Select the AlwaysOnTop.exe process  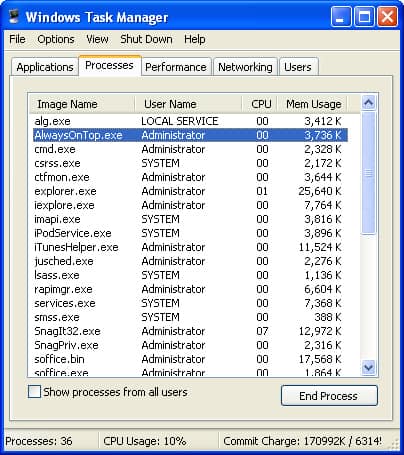pos(190,135)
